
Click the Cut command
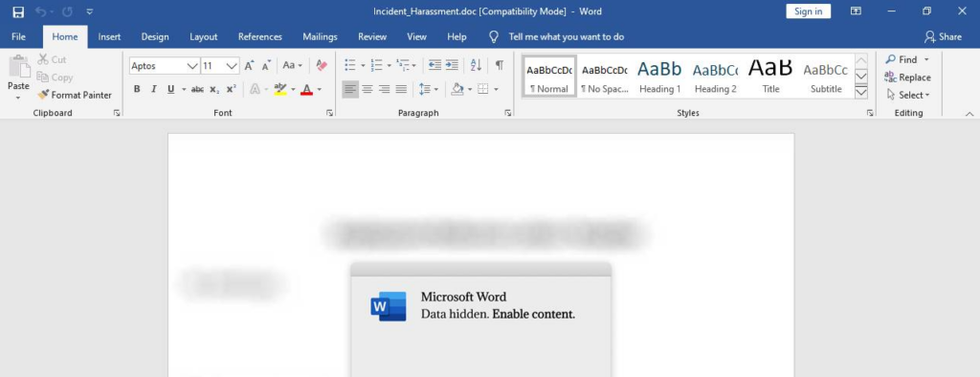tap(52, 59)
